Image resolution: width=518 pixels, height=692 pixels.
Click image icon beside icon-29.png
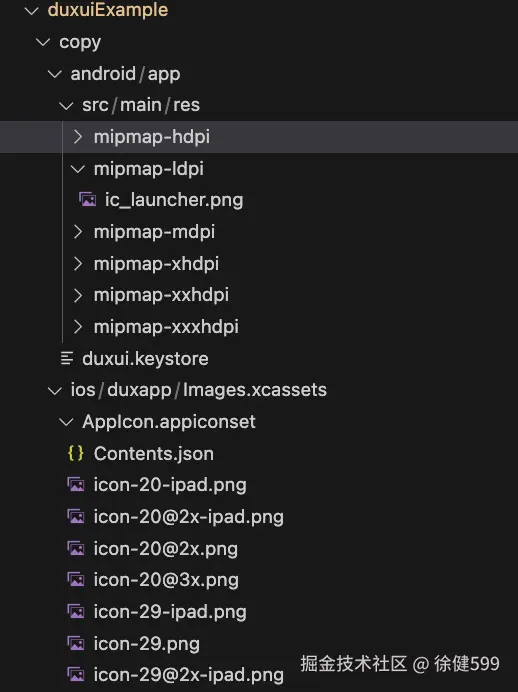pyautogui.click(x=76, y=643)
